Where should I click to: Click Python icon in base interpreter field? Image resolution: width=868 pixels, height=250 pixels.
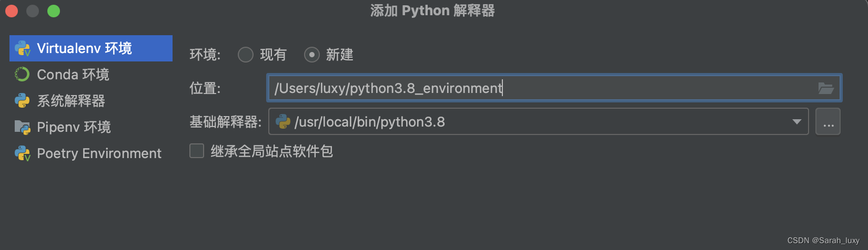283,122
